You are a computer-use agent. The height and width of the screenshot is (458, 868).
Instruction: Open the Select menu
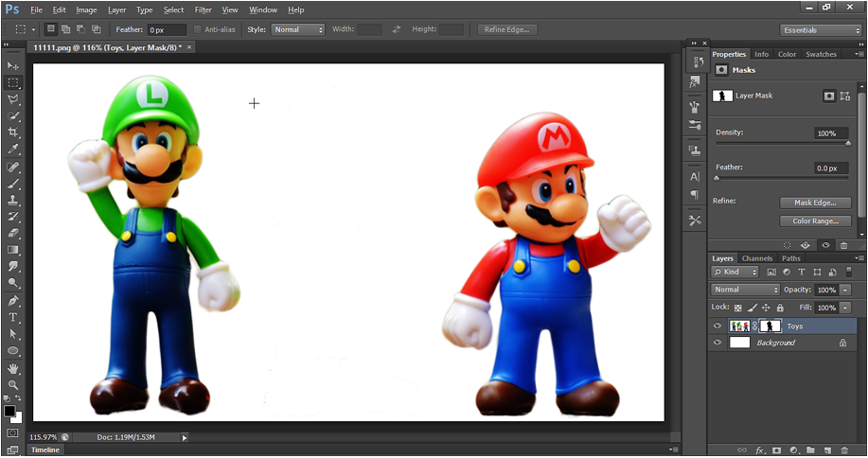[x=173, y=10]
